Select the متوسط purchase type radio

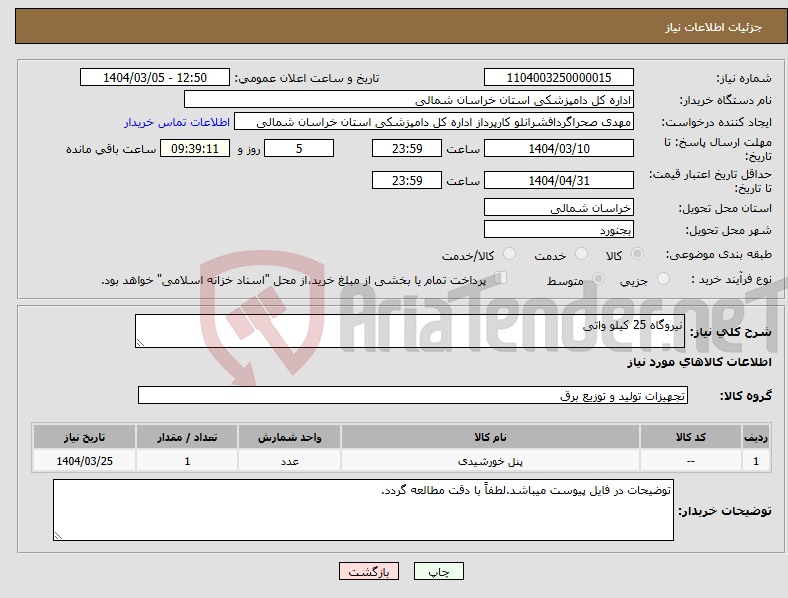coord(598,278)
